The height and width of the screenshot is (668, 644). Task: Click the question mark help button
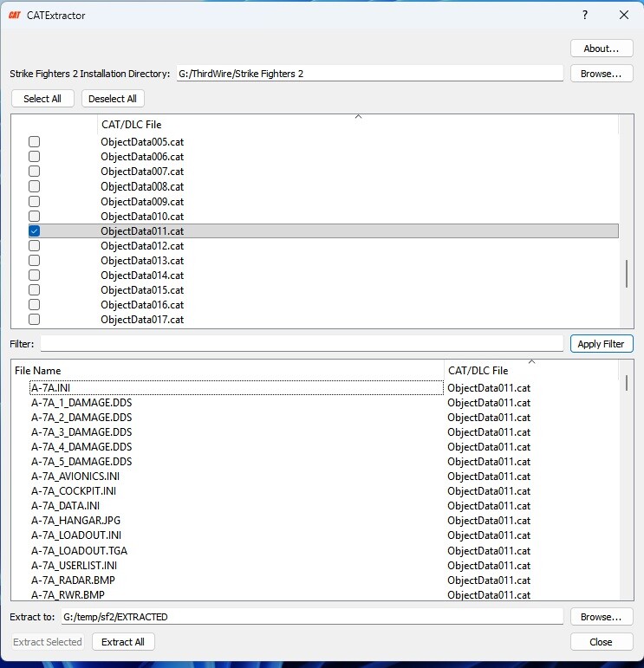click(x=585, y=15)
